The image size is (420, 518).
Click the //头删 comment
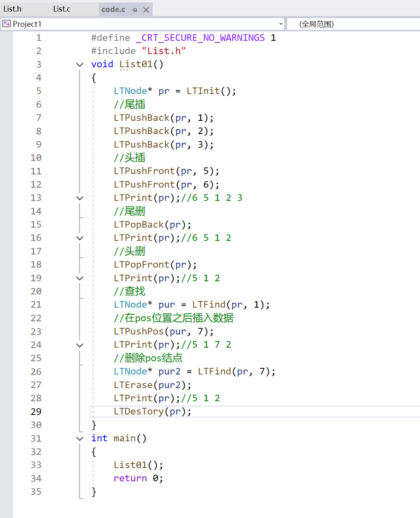130,251
